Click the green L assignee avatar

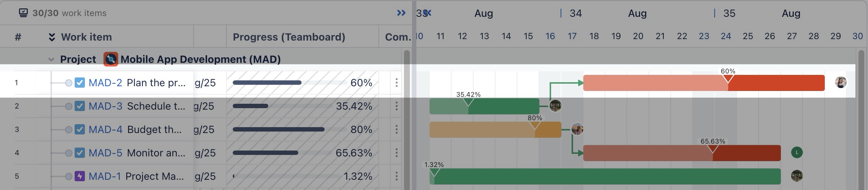coord(797,152)
